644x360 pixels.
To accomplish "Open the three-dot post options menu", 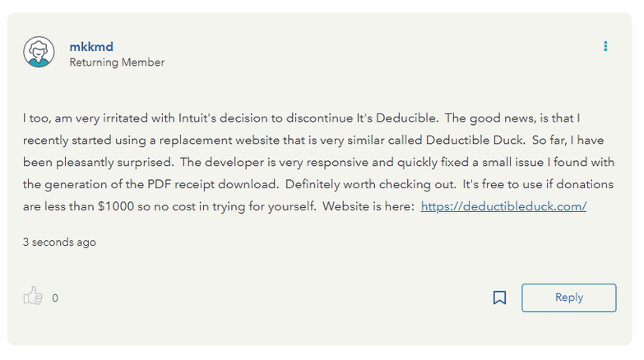I will [x=605, y=46].
